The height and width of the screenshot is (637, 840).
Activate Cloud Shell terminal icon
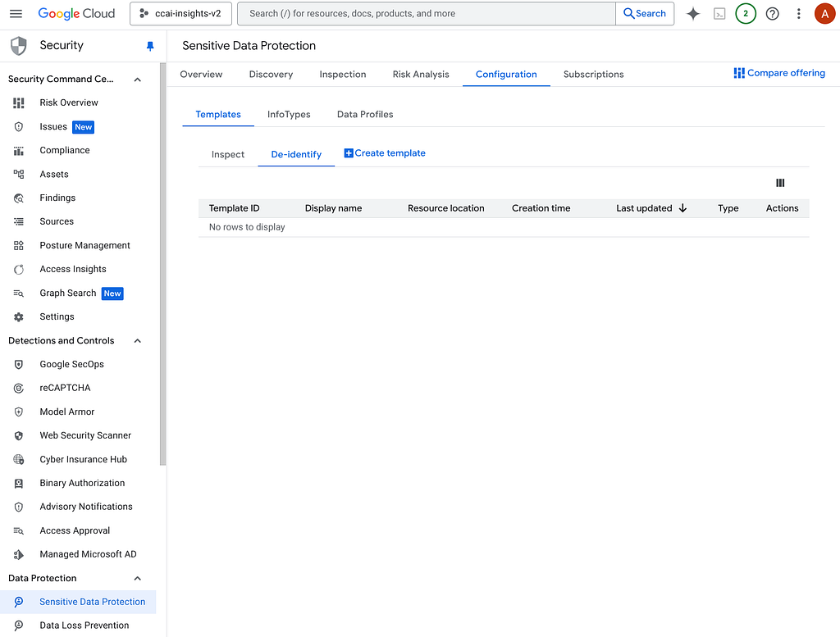719,14
